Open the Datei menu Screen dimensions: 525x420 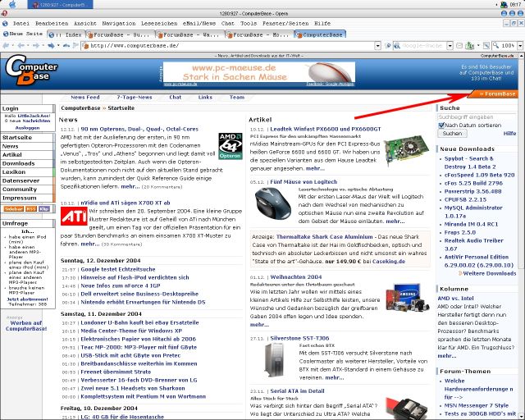coord(21,24)
